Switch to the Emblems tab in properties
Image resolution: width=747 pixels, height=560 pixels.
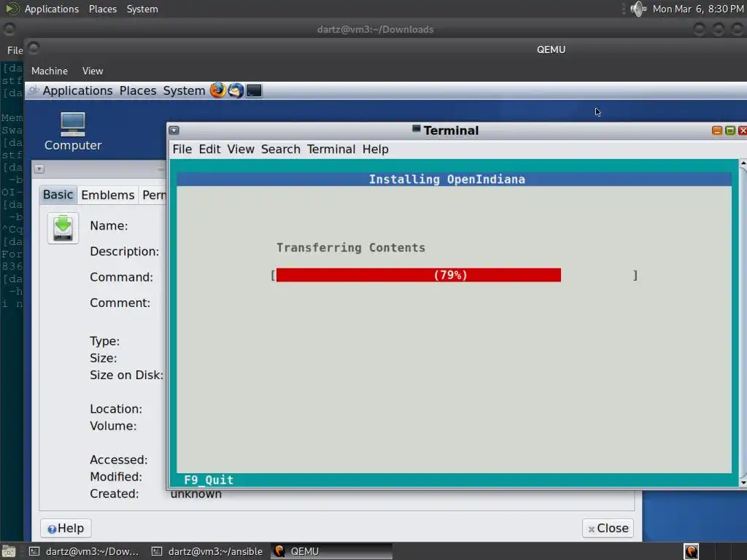108,195
